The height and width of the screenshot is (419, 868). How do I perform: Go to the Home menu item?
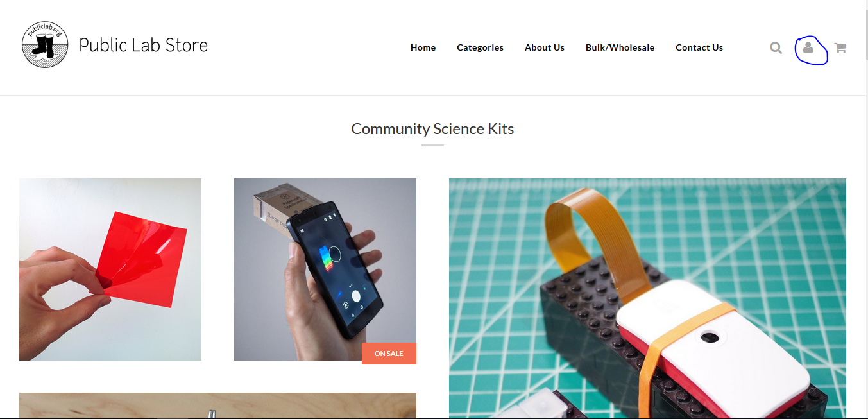[x=423, y=47]
